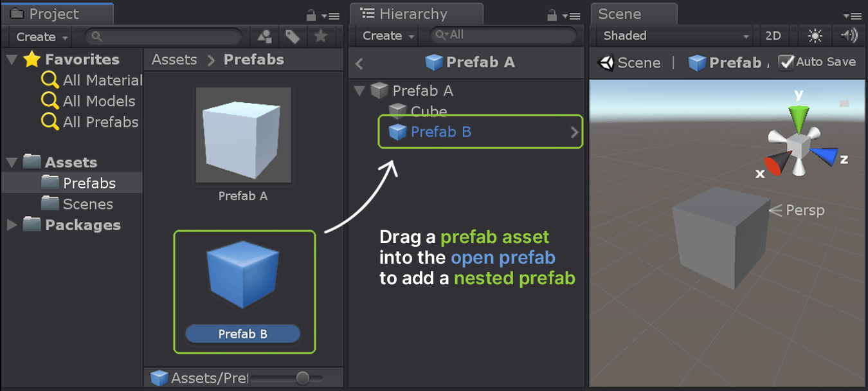Image resolution: width=868 pixels, height=391 pixels.
Task: Enable Auto Save checkbox in Scene view
Action: 786,62
